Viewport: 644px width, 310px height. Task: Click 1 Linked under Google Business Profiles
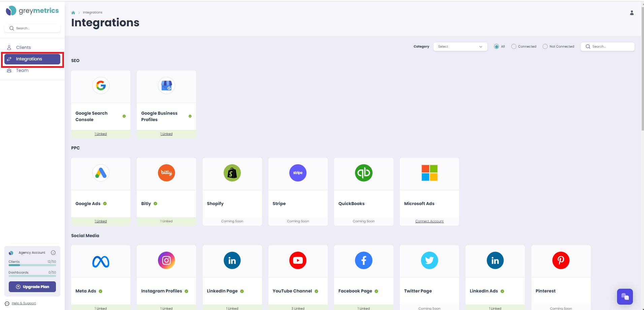tap(166, 134)
